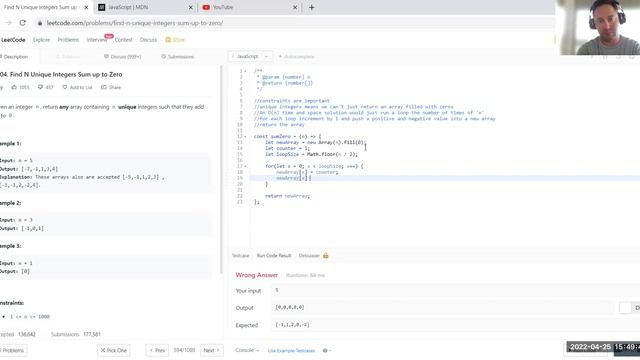Switch to the Debugger tab
This screenshot has height=360, width=640.
[309, 256]
